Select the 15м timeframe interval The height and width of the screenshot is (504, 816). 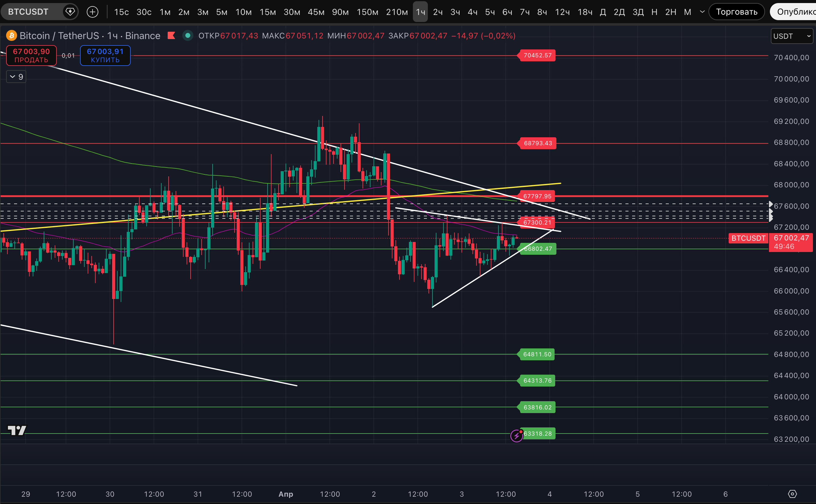268,12
